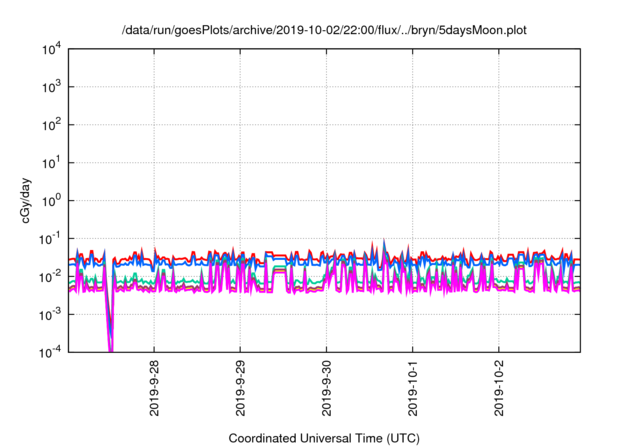Click the 10^1 y-axis tick label
This screenshot has height=448, width=640.
[x=52, y=163]
